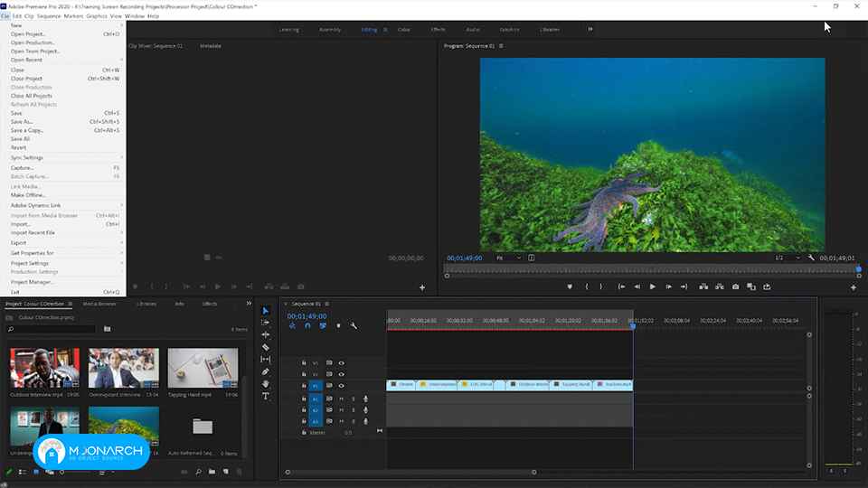The height and width of the screenshot is (488, 868).
Task: Toggle insert sequences as nests option
Action: pyautogui.click(x=292, y=326)
